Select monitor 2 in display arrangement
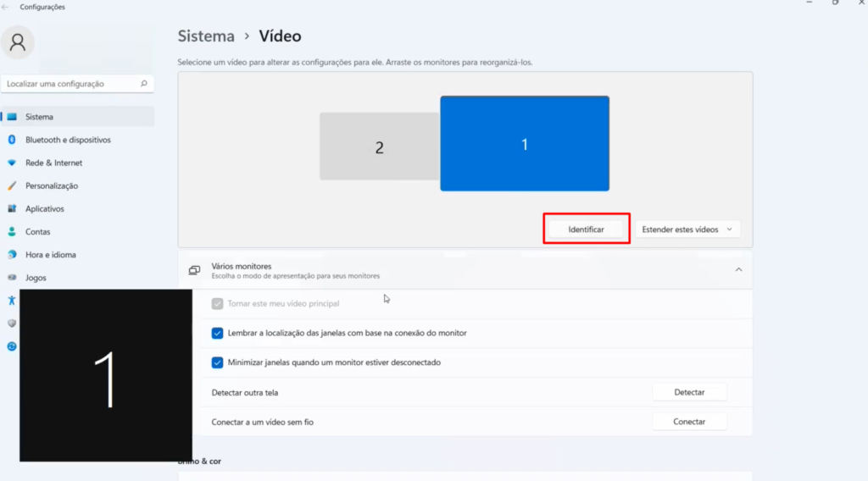 point(379,147)
